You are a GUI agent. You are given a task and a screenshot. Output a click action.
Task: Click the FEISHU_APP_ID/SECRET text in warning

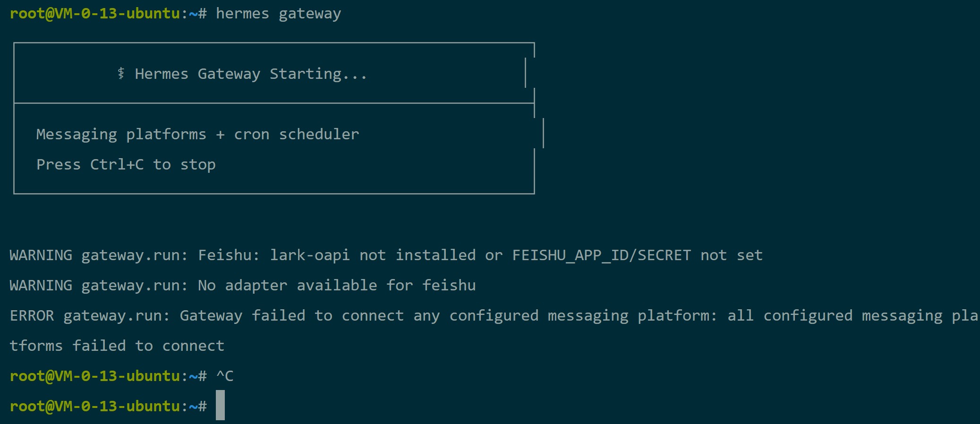point(602,255)
